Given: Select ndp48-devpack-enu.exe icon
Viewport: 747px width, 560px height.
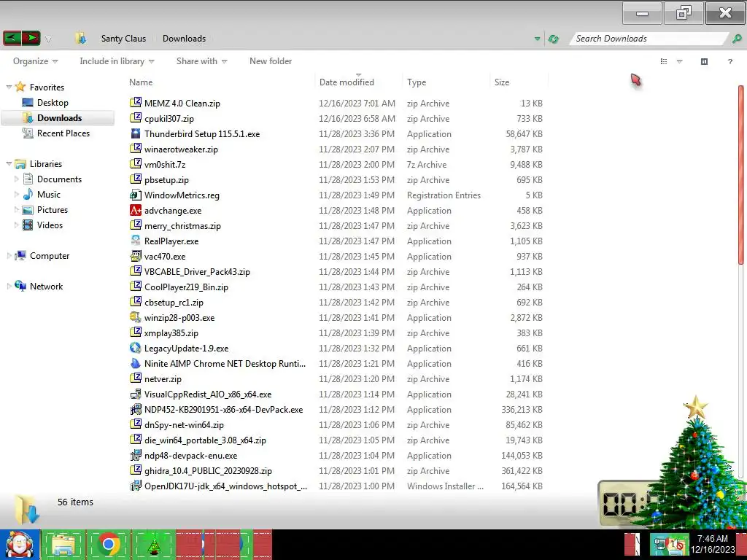Looking at the screenshot, I should coord(136,455).
